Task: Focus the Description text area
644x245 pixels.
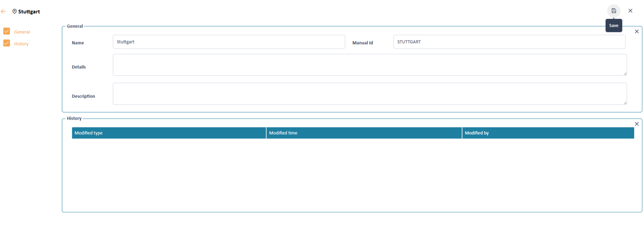Action: pyautogui.click(x=370, y=94)
